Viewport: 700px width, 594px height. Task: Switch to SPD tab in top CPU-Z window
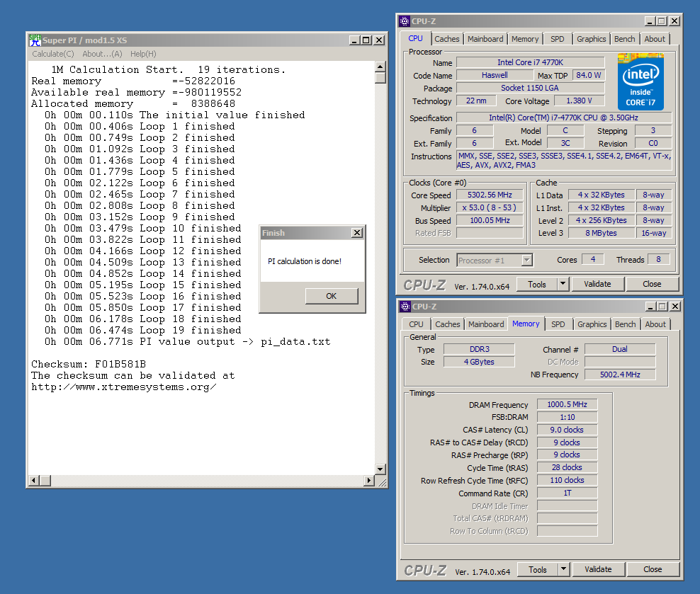click(557, 39)
